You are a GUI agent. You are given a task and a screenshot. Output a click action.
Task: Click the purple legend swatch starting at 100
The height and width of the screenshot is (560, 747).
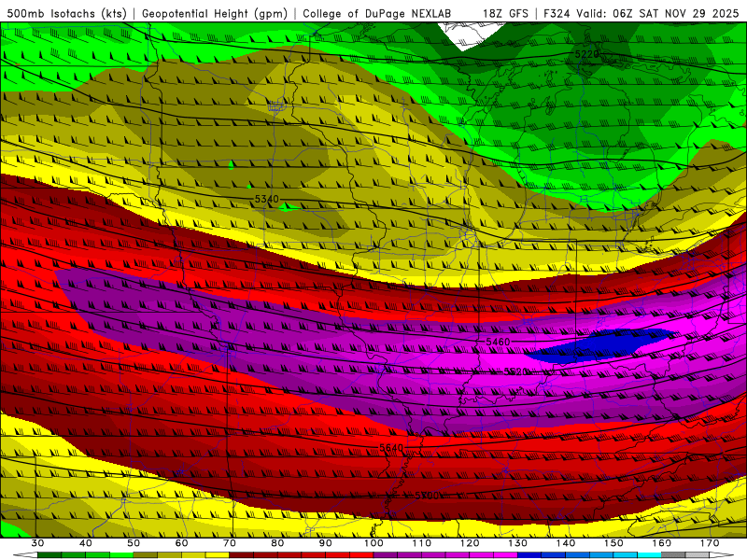tap(386, 555)
